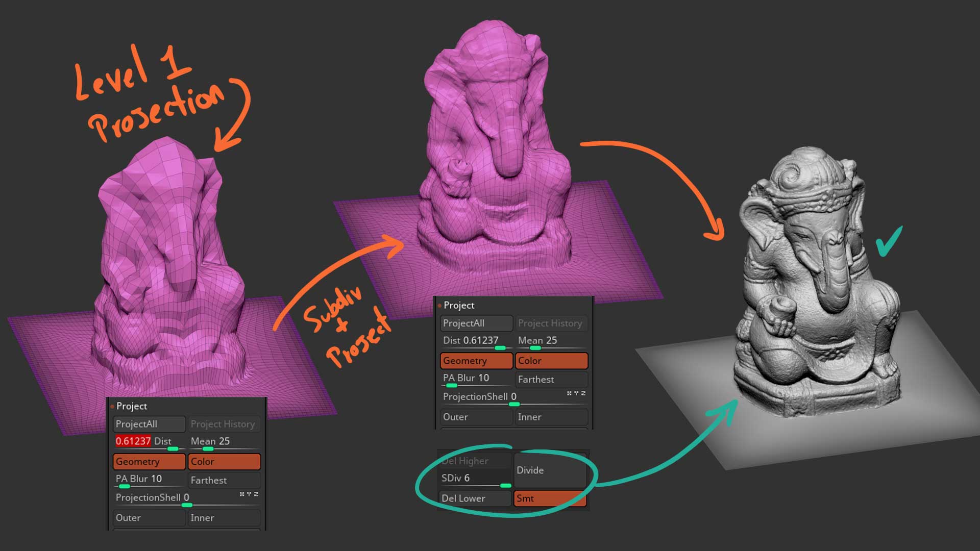Toggle X axis icon under low-poly model
Screen dimensions: 980x551
(241, 494)
